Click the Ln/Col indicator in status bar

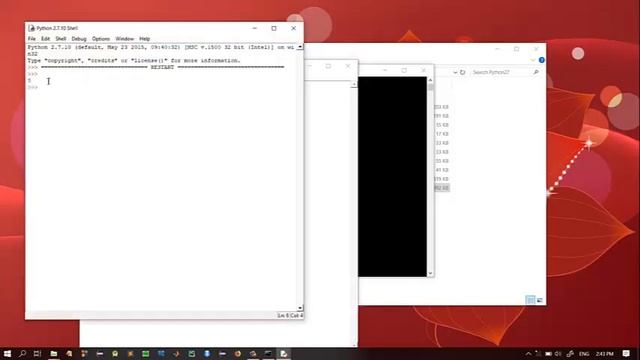[290, 316]
